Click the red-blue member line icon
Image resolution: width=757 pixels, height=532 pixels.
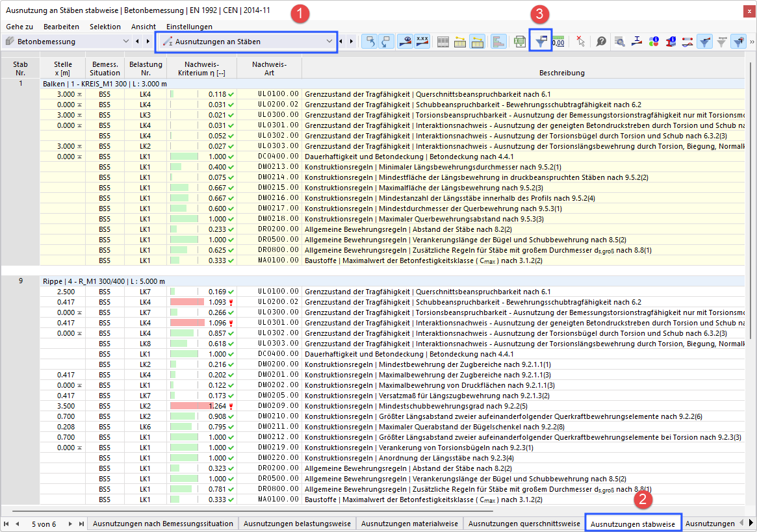pyautogui.click(x=687, y=42)
